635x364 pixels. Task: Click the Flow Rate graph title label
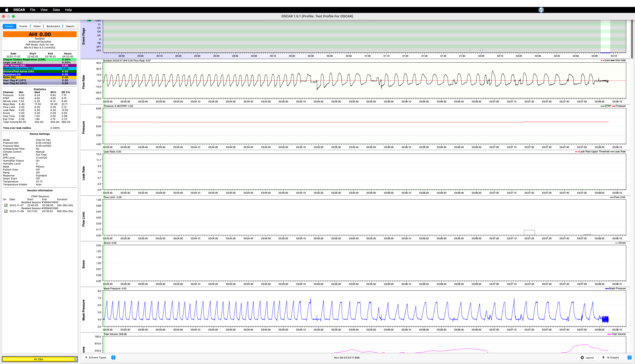84,82
